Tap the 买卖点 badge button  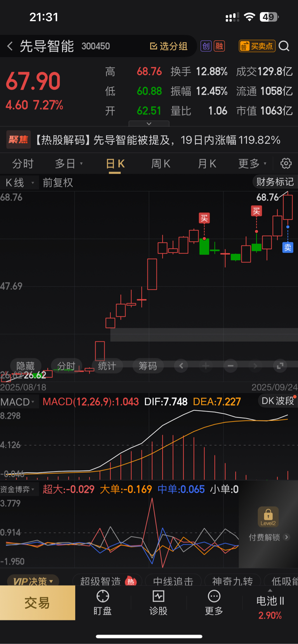click(257, 46)
